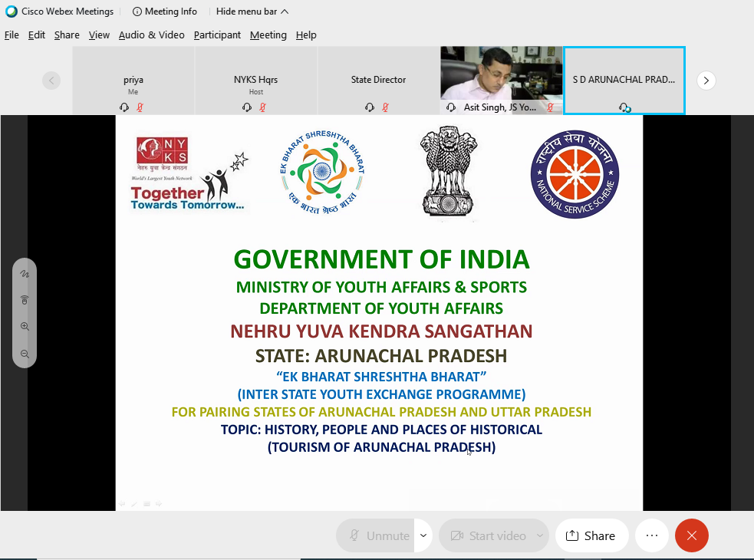This screenshot has width=754, height=560.
Task: Click Asit Singh's headset audio icon
Action: pos(451,107)
